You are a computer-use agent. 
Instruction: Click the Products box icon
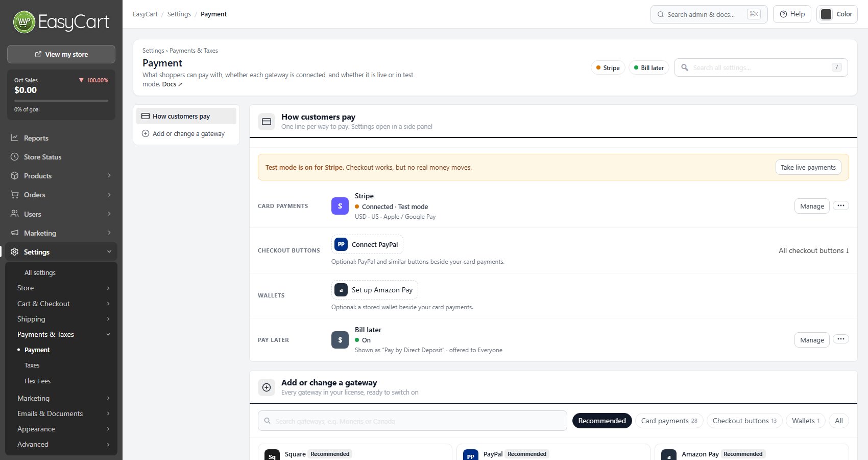click(15, 175)
